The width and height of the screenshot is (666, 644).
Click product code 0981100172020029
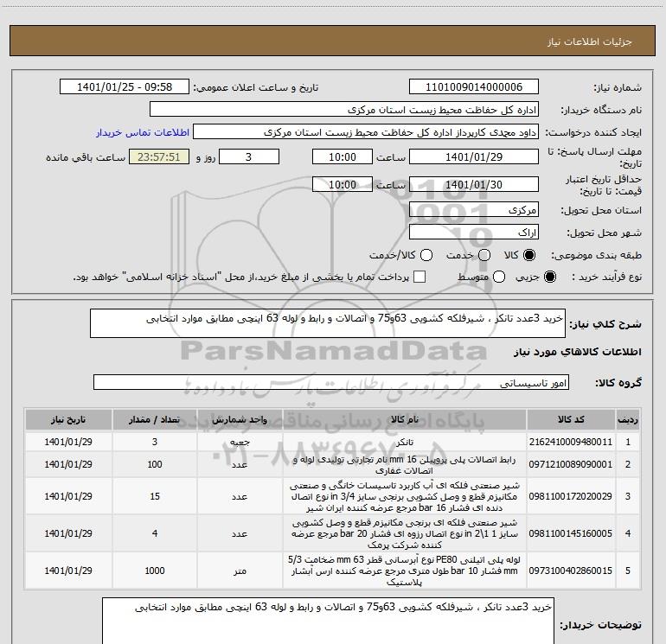[x=571, y=496]
